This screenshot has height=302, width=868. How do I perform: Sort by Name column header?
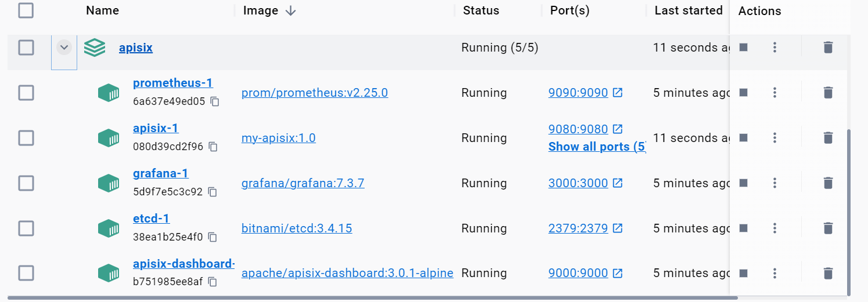102,10
